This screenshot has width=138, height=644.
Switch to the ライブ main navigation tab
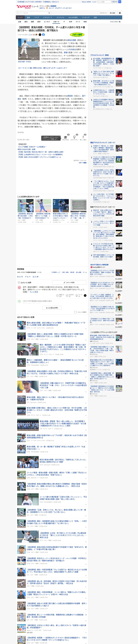click(37, 17)
